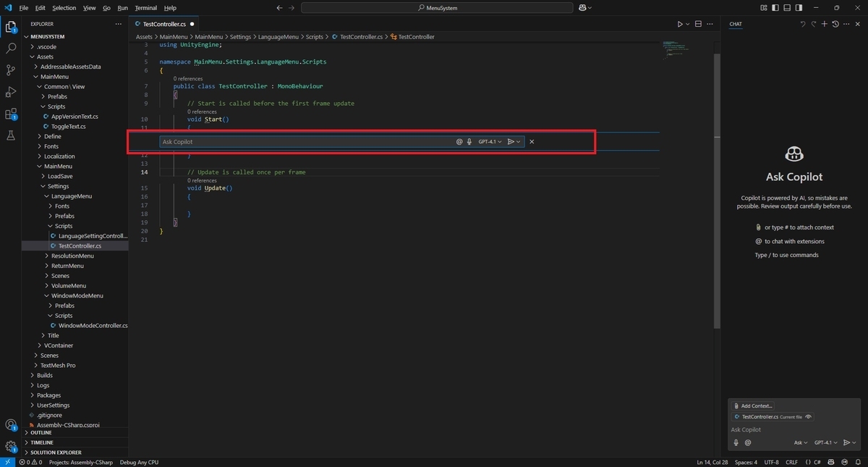Open the Ask mode dropdown in chat panel
Viewport: 868px width, 467px height.
(801, 442)
